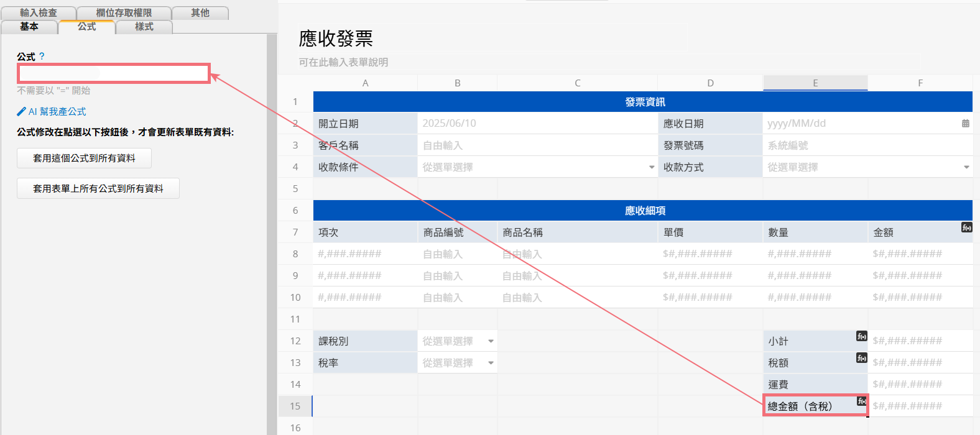Click the 課稅別 label cell
980x435 pixels.
coord(365,341)
